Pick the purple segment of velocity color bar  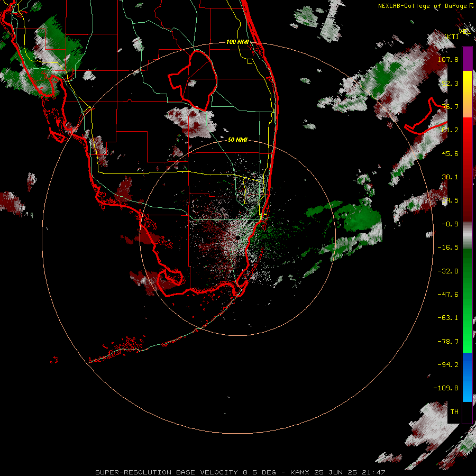click(x=467, y=59)
